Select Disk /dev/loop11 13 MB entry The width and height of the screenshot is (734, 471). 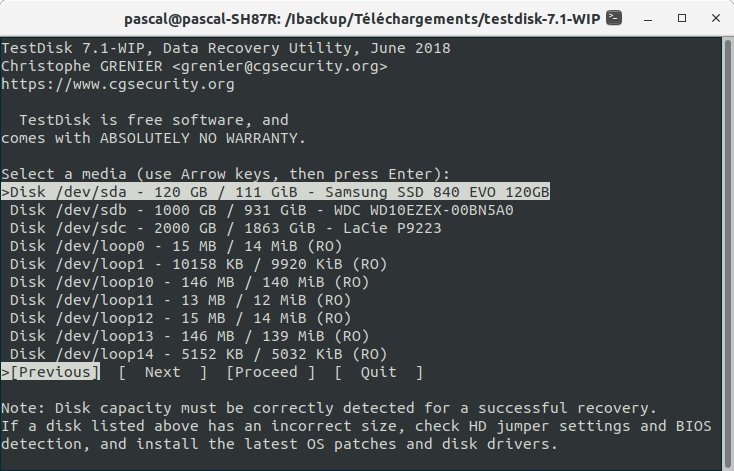[x=181, y=300]
